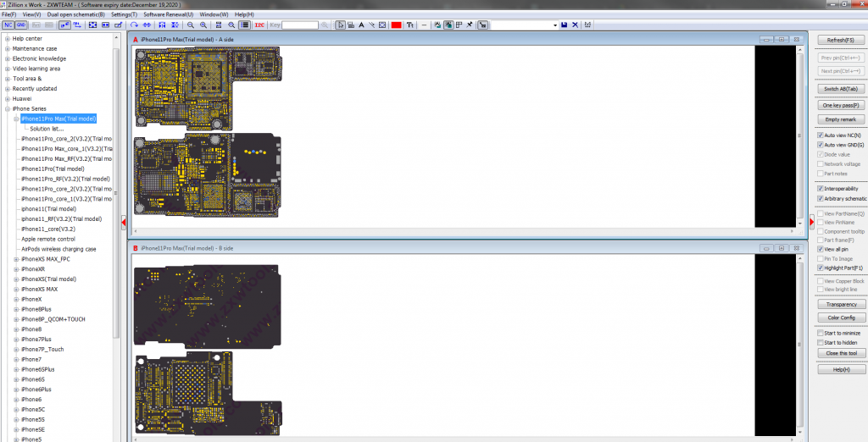Viewport: 868px width, 442px height.
Task: Expand the iPhoneXR tree node
Action: (15, 269)
